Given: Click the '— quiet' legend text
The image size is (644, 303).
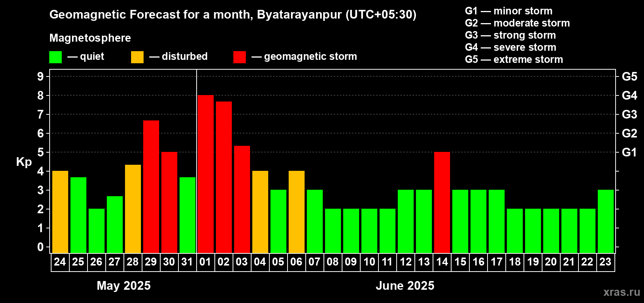Looking at the screenshot, I should point(86,56).
